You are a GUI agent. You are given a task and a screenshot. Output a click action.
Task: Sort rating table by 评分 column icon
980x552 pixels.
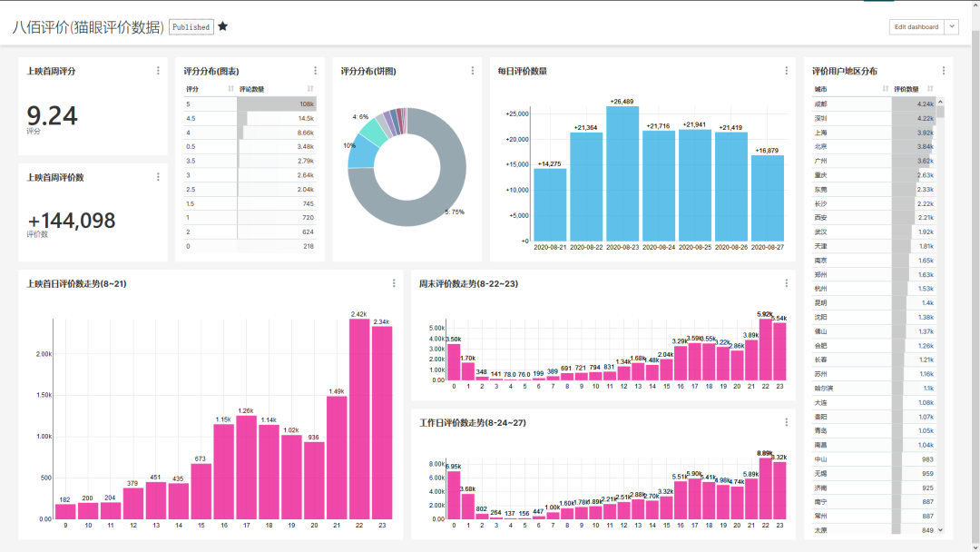[x=230, y=89]
